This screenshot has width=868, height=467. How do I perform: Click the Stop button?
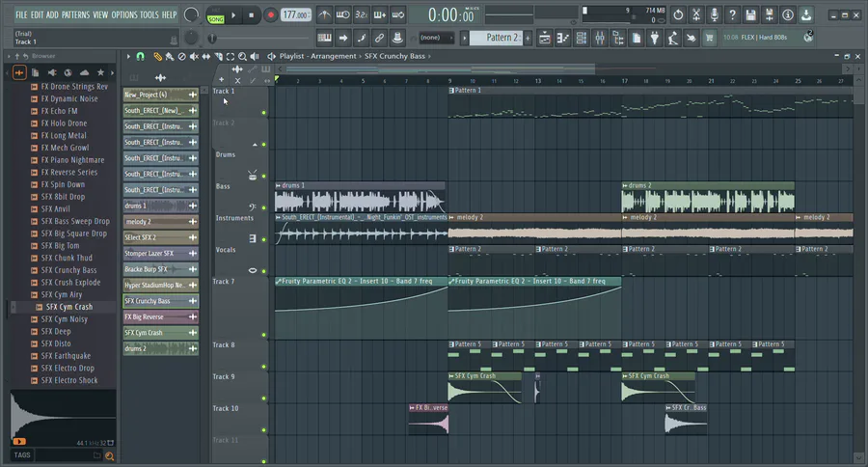point(252,15)
